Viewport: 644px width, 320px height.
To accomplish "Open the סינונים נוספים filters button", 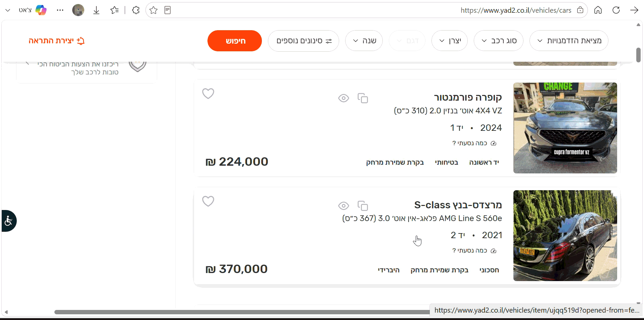I will [x=304, y=41].
